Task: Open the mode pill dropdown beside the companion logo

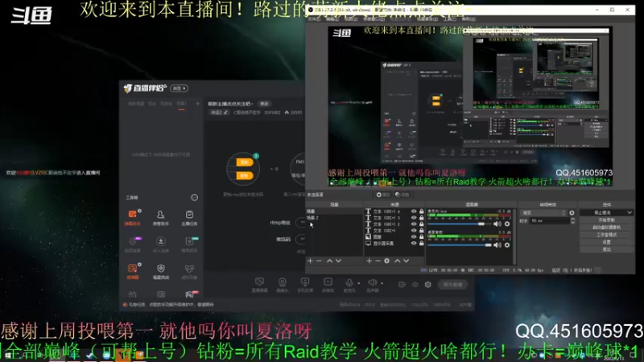Action: coord(179,88)
